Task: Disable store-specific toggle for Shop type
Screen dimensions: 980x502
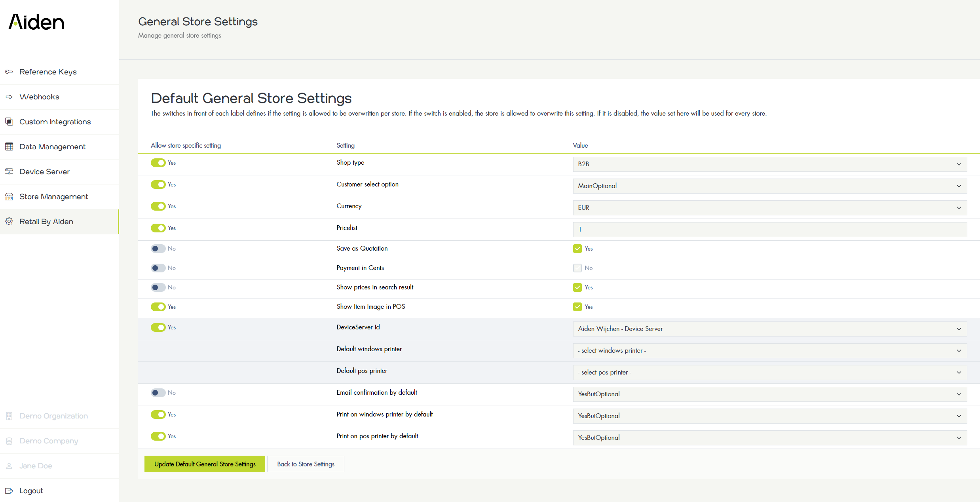Action: click(158, 163)
